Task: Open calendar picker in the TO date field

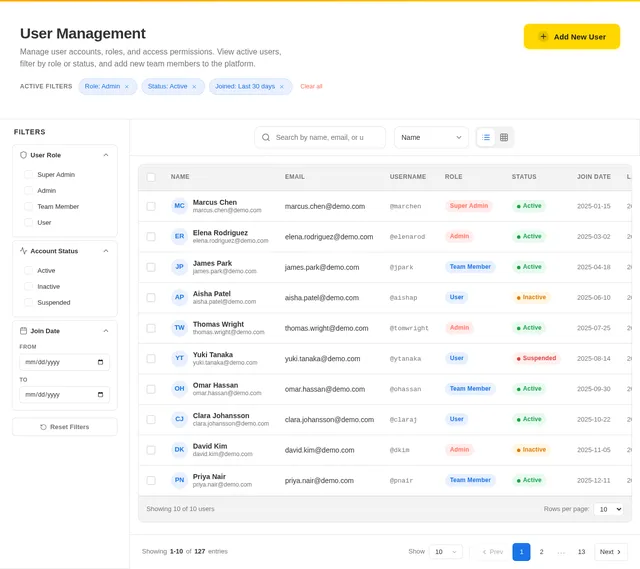Action: [x=100, y=394]
